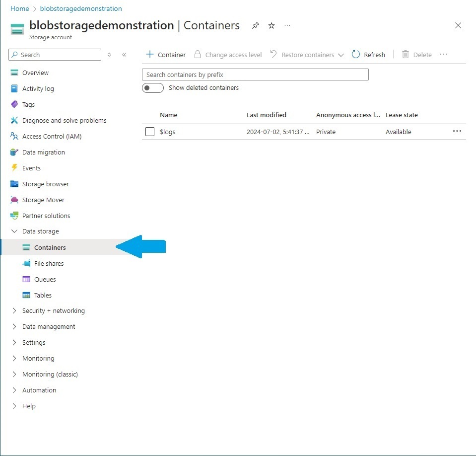
Task: Select Queues label in the menu
Action: [45, 279]
